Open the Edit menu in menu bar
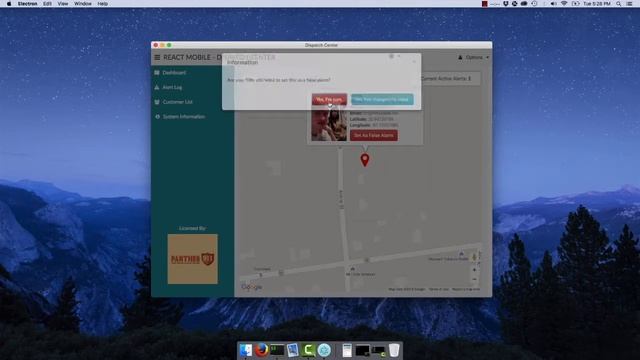 point(47,4)
